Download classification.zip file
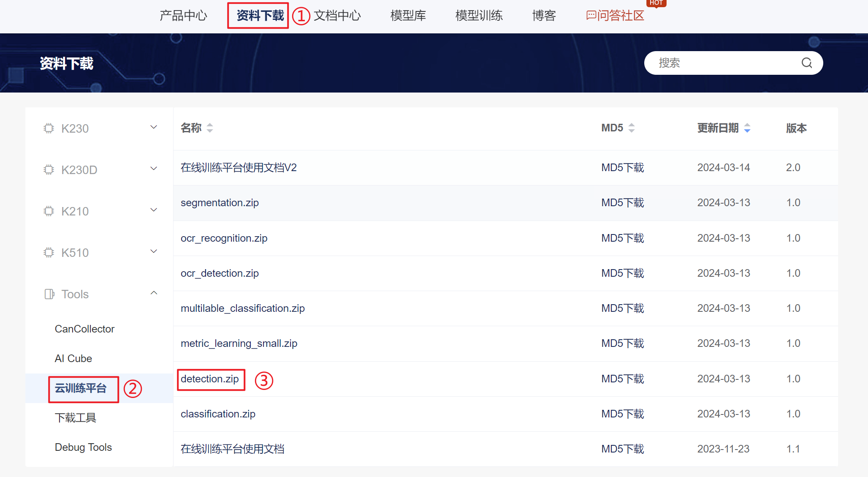 (218, 414)
